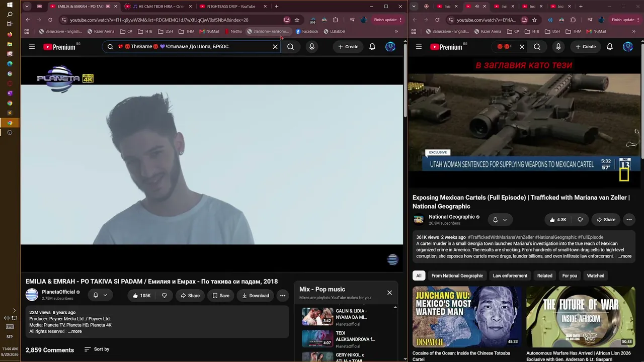Click Create in left YouTube header
Image resolution: width=644 pixels, height=362 pixels.
[x=348, y=47]
